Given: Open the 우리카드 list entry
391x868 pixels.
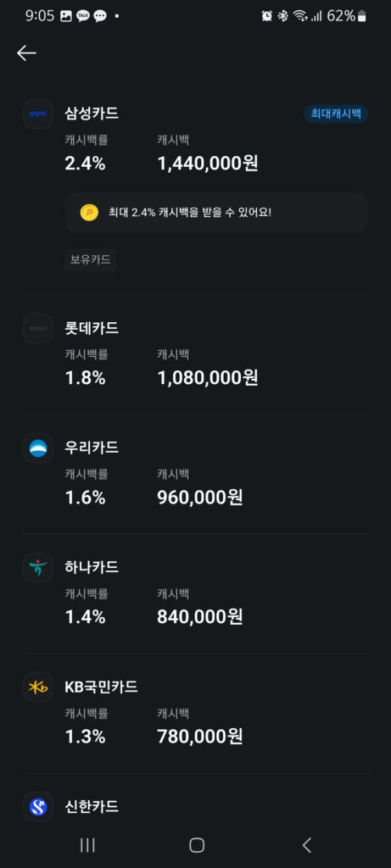Looking at the screenshot, I should point(195,475).
